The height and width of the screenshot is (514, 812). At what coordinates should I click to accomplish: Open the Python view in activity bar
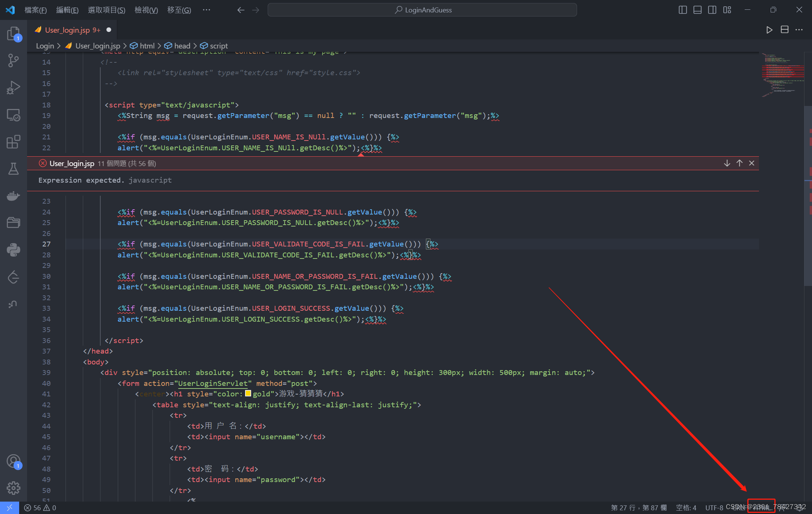(x=14, y=250)
